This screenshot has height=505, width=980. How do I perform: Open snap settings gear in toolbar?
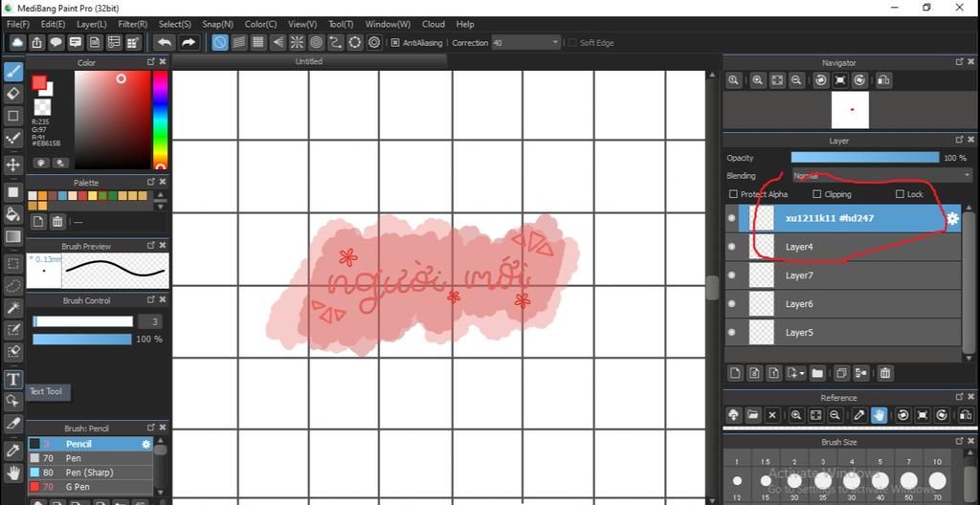pyautogui.click(x=374, y=42)
